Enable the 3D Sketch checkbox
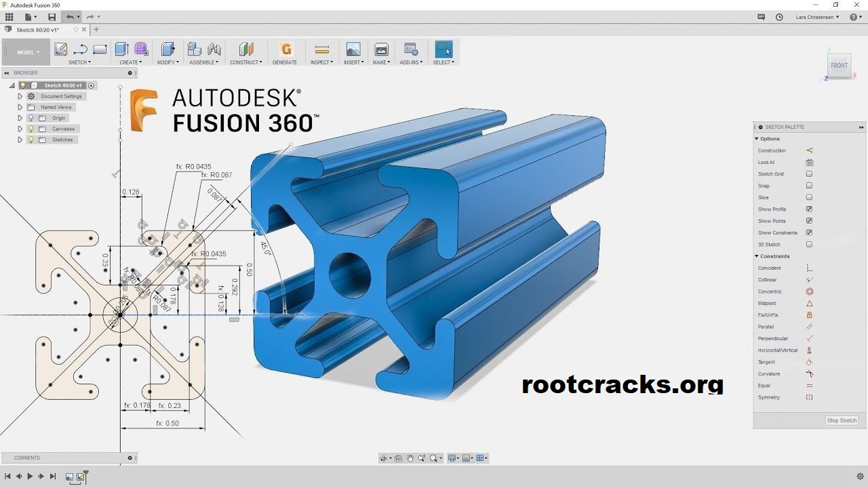 (x=809, y=245)
